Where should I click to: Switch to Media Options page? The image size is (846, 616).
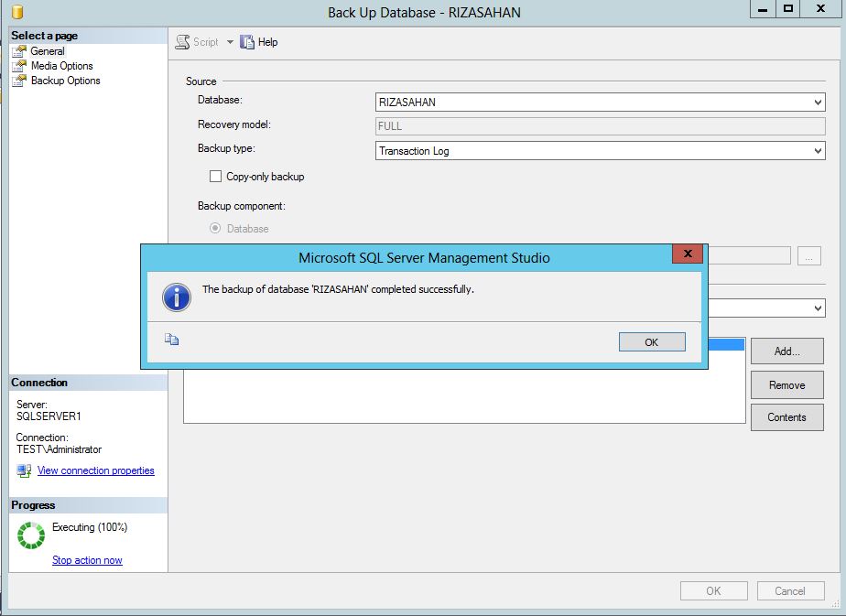click(61, 66)
